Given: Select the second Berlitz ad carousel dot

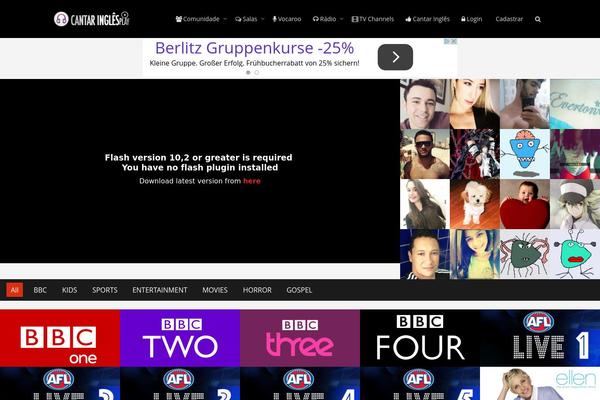Looking at the screenshot, I should [257, 72].
